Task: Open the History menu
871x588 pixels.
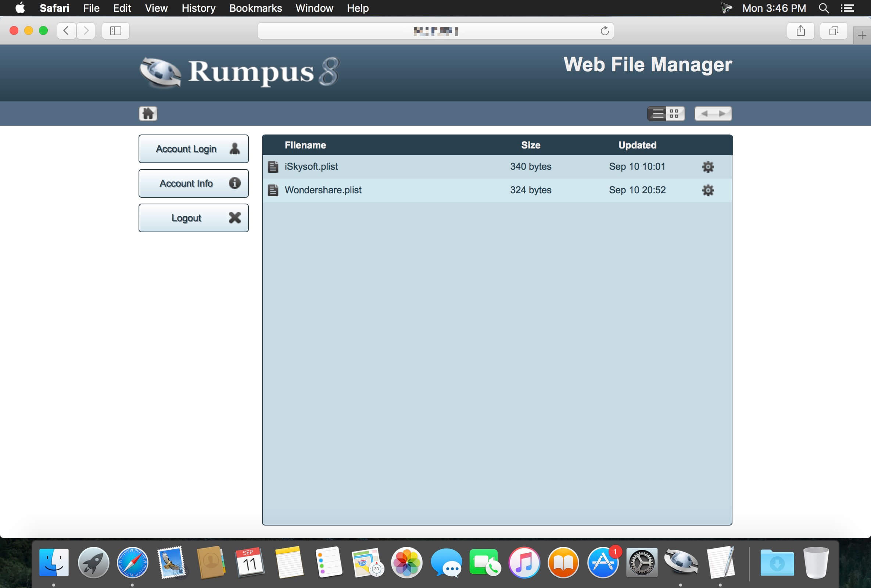Action: click(198, 8)
